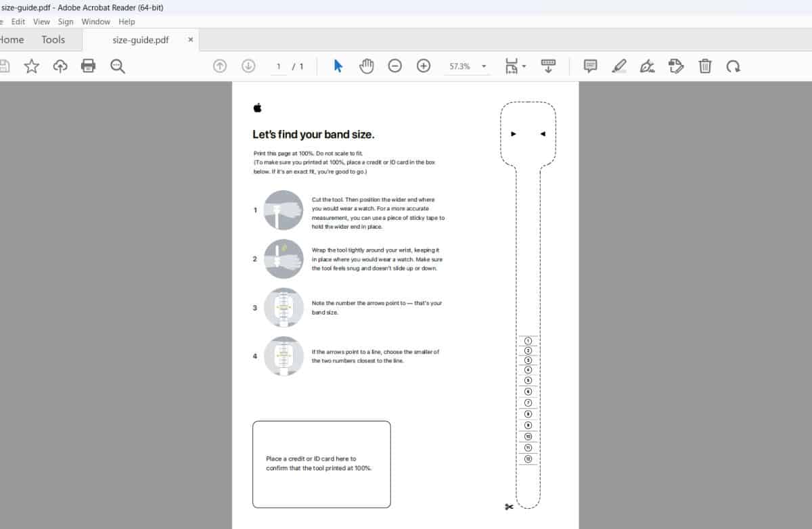This screenshot has height=529, width=812.
Task: Close the size-guide.pdf tab
Action: point(191,40)
